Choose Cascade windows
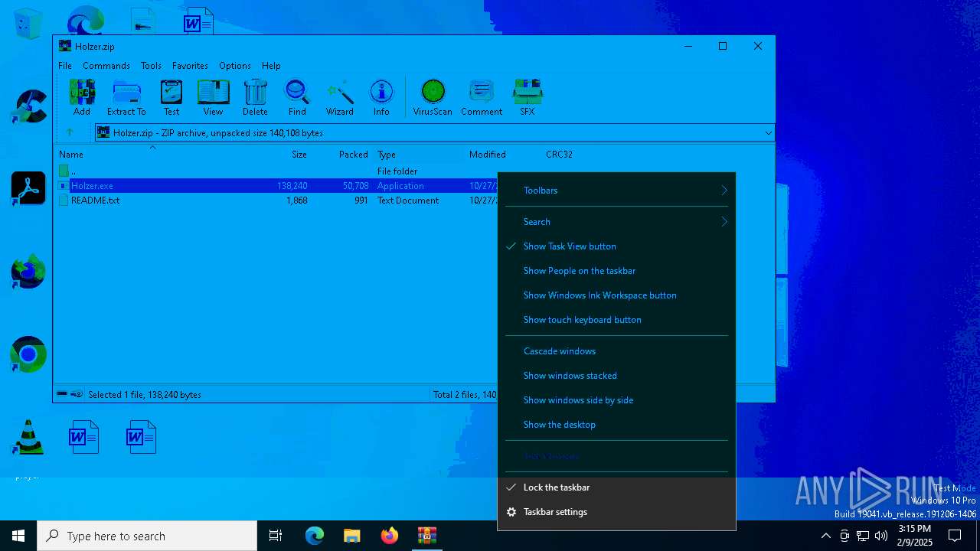 [x=616, y=351]
